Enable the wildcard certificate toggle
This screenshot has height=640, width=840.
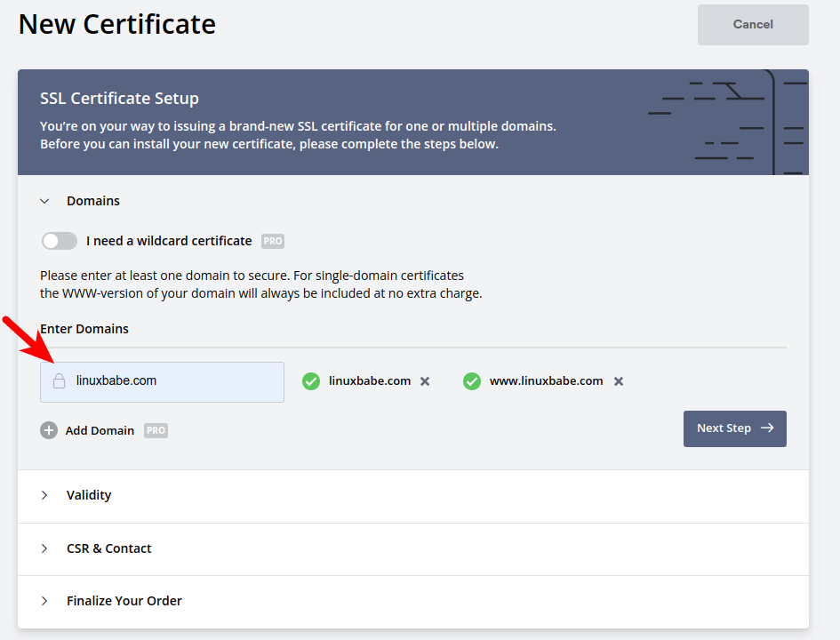[x=60, y=241]
